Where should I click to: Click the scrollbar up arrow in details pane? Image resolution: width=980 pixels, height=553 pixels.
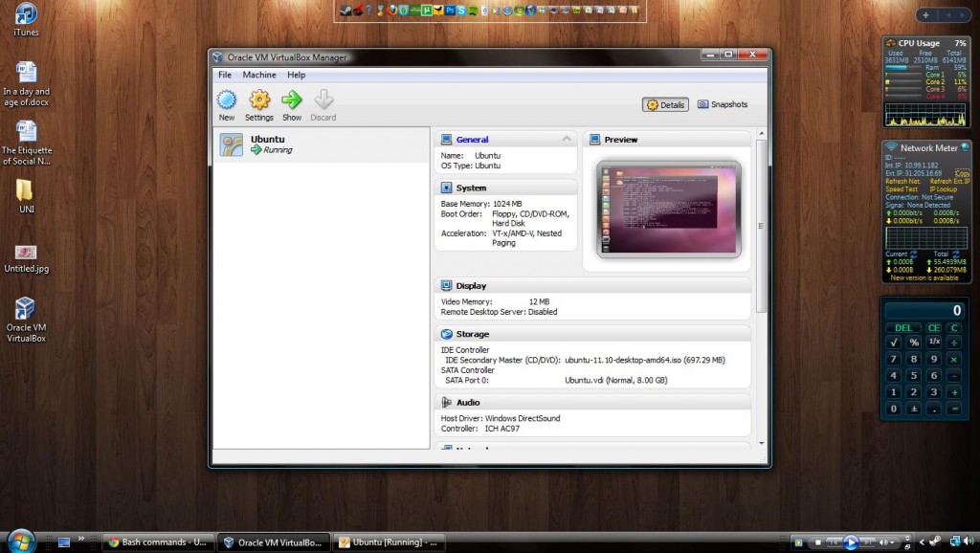click(761, 134)
